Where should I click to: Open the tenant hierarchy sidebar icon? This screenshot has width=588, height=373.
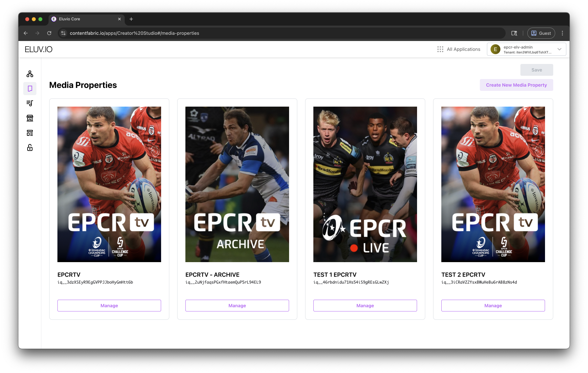(x=30, y=74)
